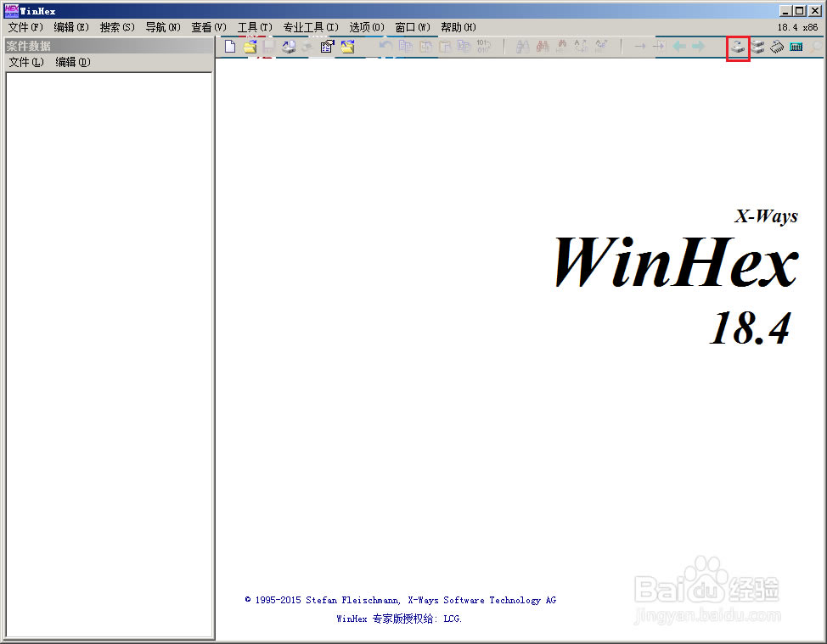Image resolution: width=827 pixels, height=644 pixels.
Task: Click the Find Text binoculars icon
Action: tap(522, 47)
